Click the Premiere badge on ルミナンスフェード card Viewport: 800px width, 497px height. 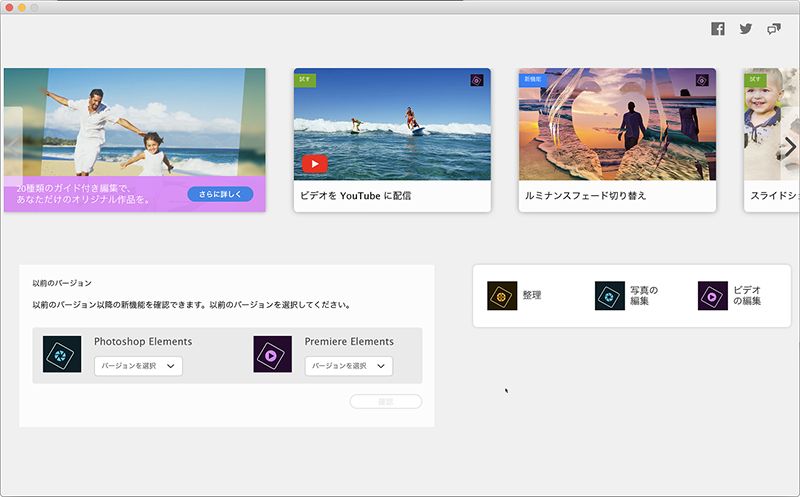tap(702, 80)
